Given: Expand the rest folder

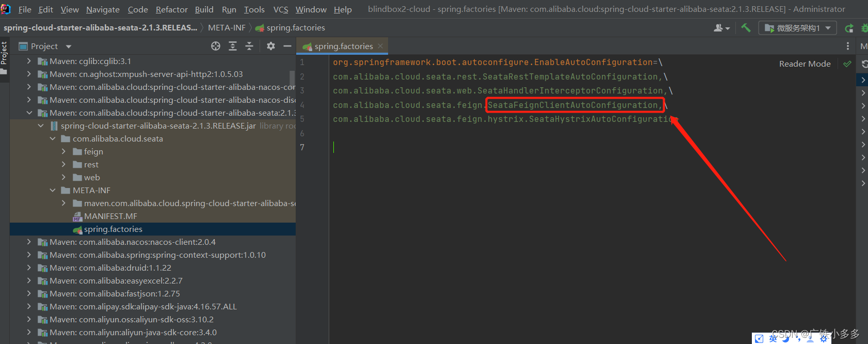Looking at the screenshot, I should click(64, 165).
